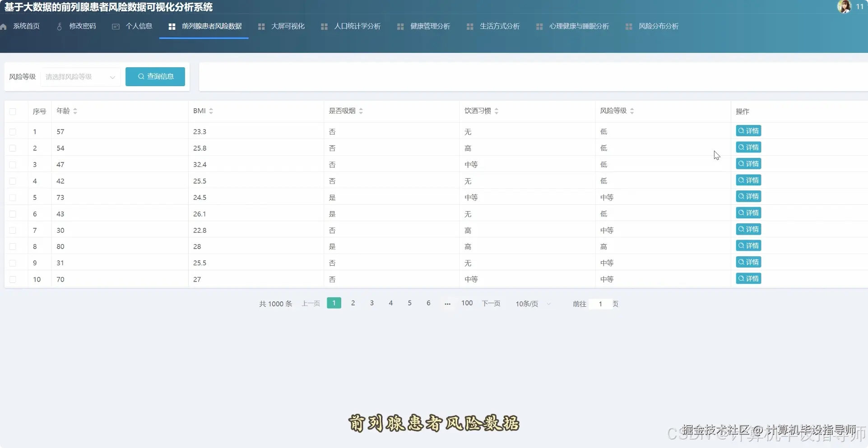Screen dimensions: 868x448
Task: Select the key icon next to 修改密码
Action: (x=59, y=26)
